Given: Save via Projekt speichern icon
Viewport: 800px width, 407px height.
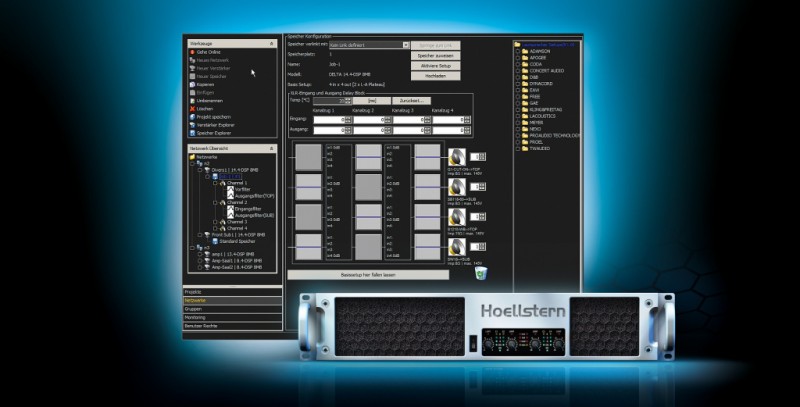Looking at the screenshot, I should pos(192,117).
